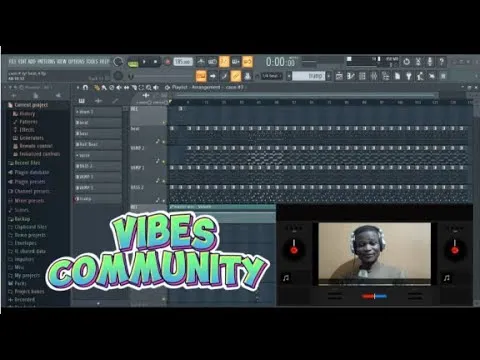Open the Playlist view from shortcut icons

339,76
